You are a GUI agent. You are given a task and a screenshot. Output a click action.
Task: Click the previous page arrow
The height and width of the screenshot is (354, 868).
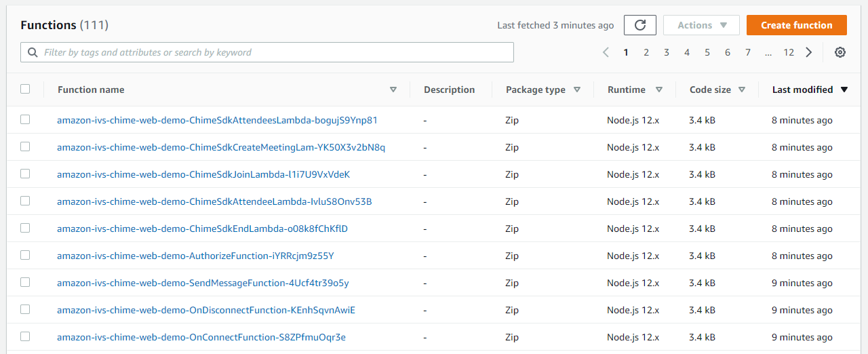tap(606, 52)
